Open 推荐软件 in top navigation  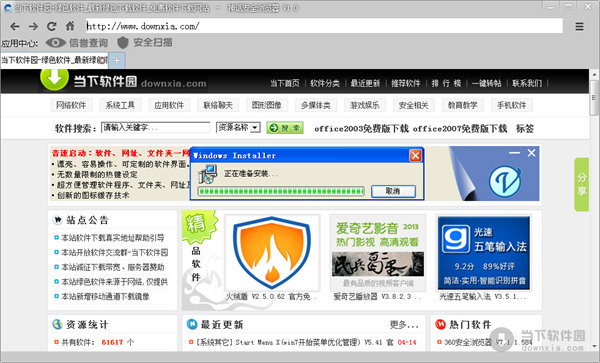(406, 83)
